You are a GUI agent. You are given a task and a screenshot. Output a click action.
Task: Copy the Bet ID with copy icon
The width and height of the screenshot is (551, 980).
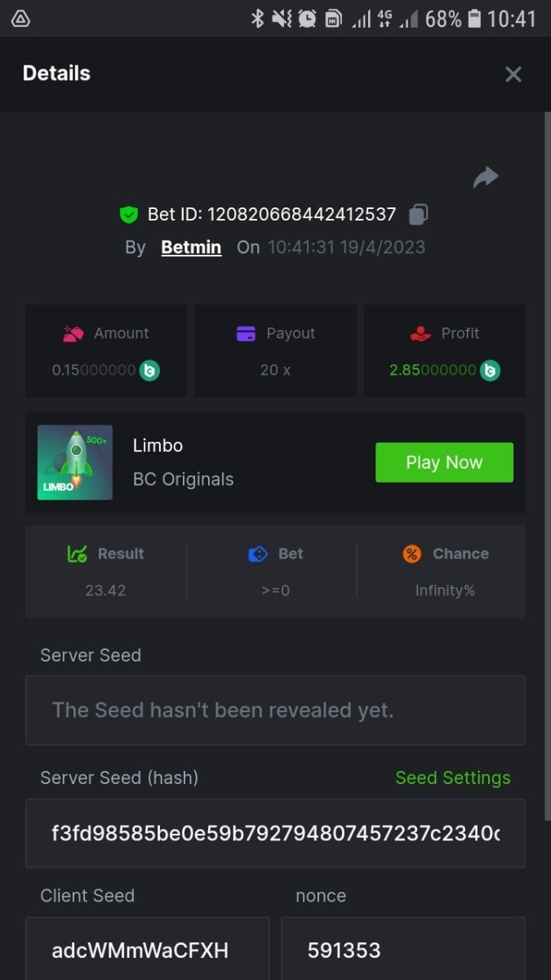418,215
